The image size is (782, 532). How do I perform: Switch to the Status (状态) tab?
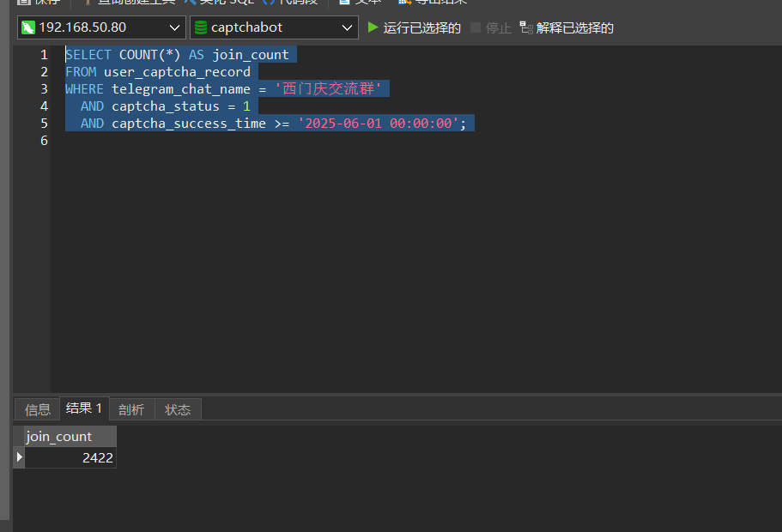178,409
